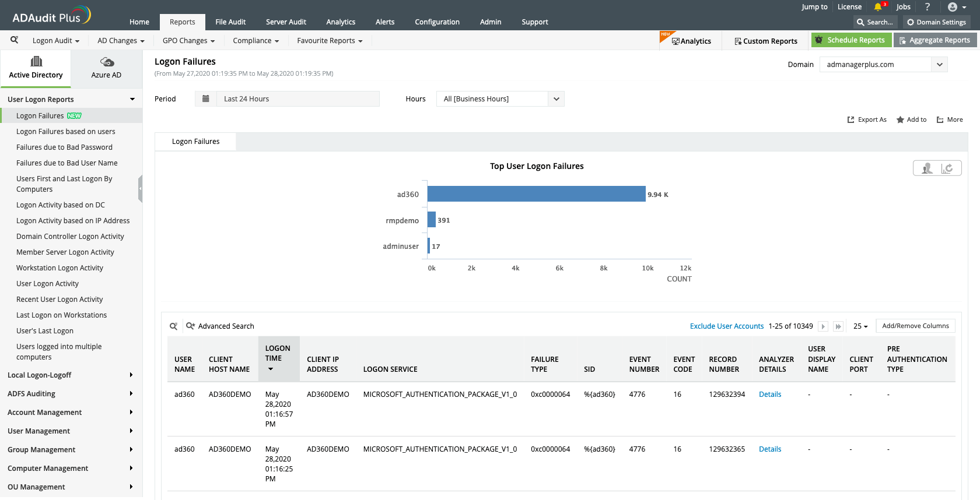Click the Exclude User Accounts link
980x500 pixels.
click(x=726, y=326)
